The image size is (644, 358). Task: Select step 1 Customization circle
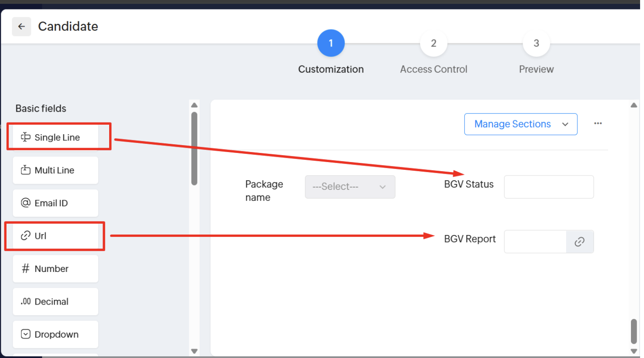[x=331, y=43]
